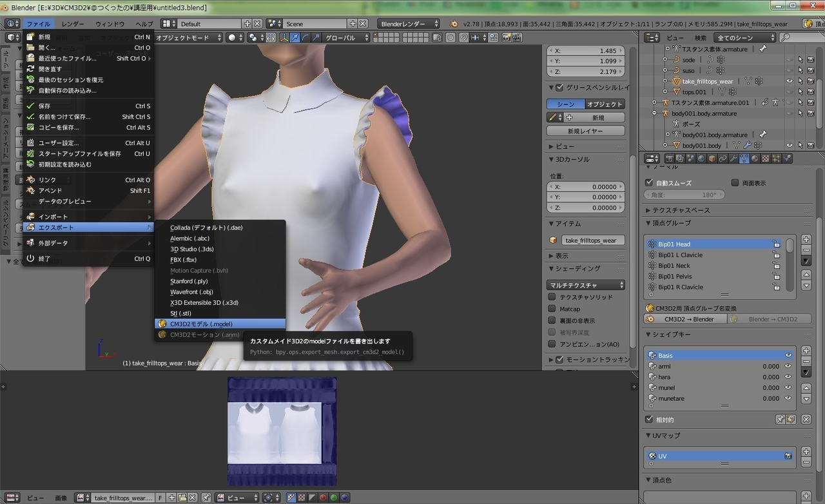This screenshot has width=825, height=504.
Task: Open the render tab in properties editor
Action: 670,159
